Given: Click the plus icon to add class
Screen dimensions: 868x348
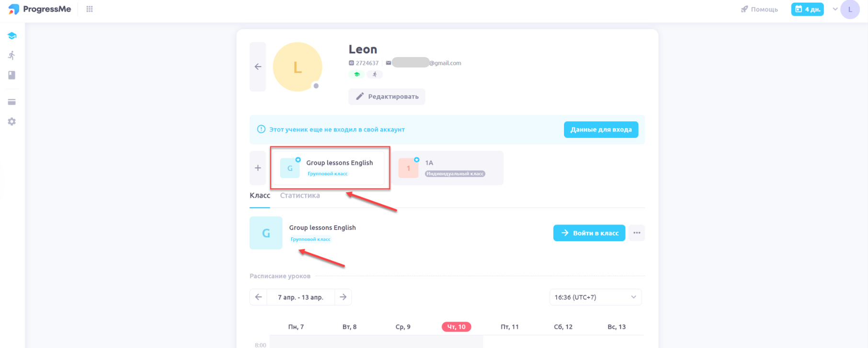Looking at the screenshot, I should [x=258, y=168].
